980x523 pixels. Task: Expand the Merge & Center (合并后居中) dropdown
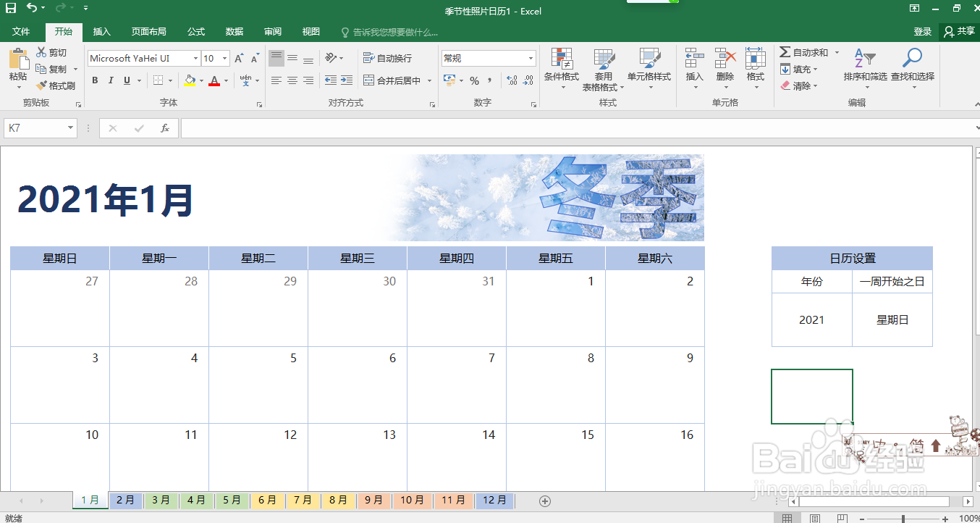click(428, 80)
